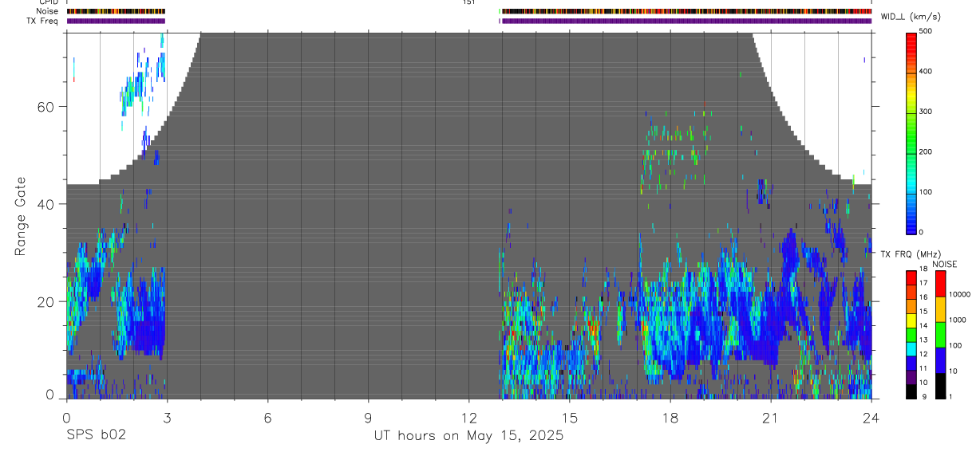Select the green 100 noise swatch

940,335
